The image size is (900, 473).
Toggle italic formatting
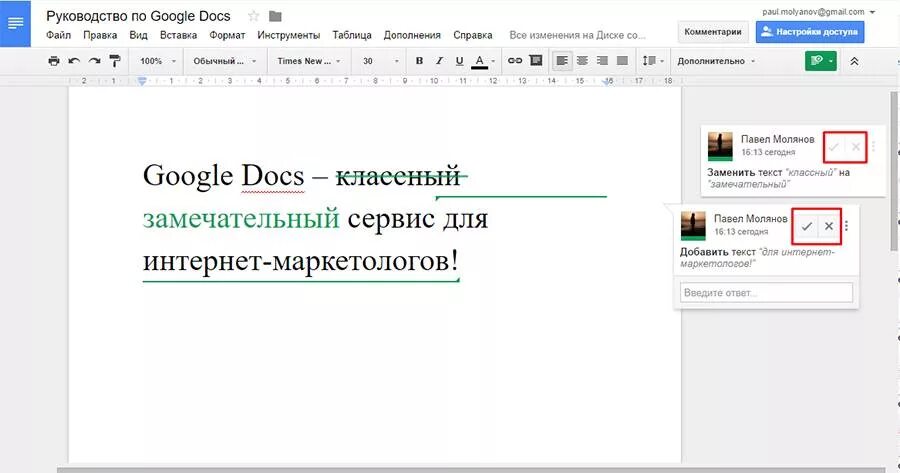tap(439, 61)
